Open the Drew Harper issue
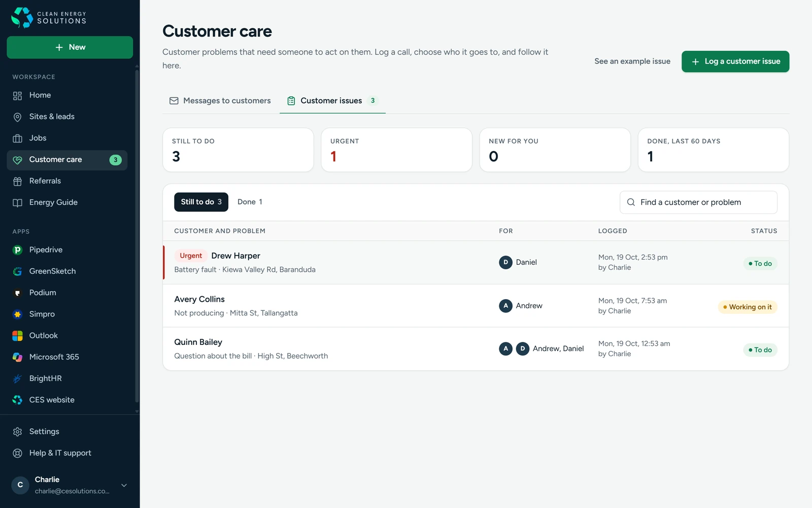Screen dimensions: 812x508 coord(476,263)
